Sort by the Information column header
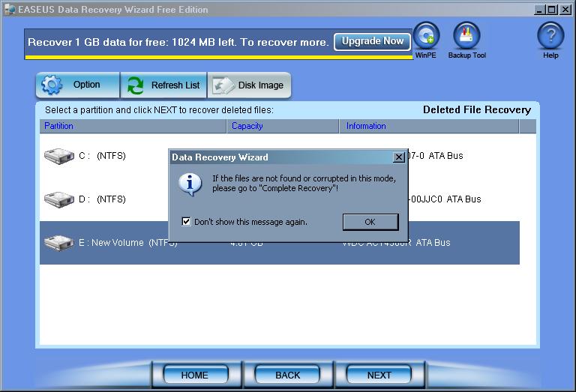Screen dimensions: 576x392 (x=429, y=126)
